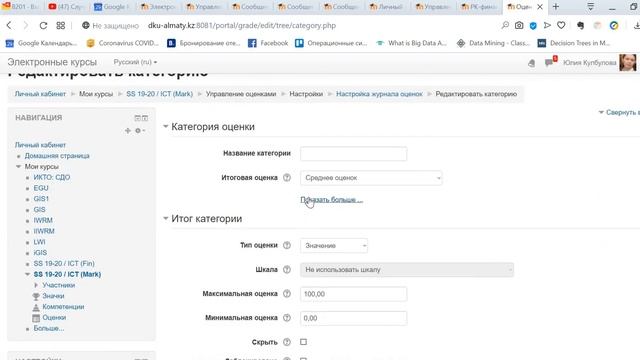Go back with browser back arrow

[x=9, y=25]
